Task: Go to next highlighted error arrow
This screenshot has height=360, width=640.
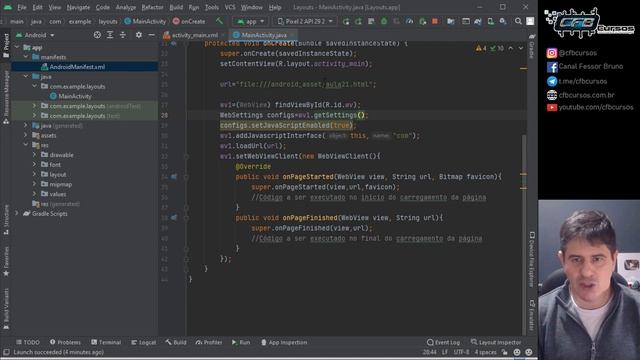Action: 521,48
